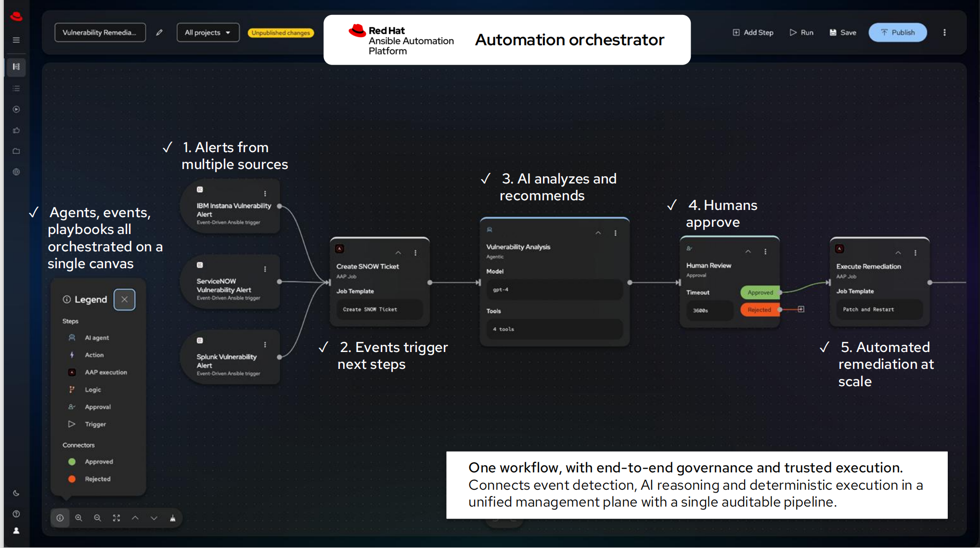The height and width of the screenshot is (548, 980).
Task: Publish the workflow
Action: (x=898, y=32)
